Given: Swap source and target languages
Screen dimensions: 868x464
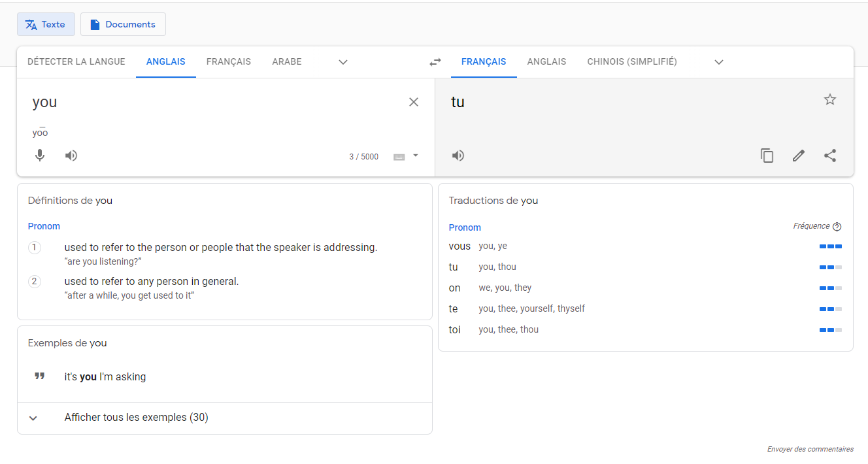Looking at the screenshot, I should (435, 62).
